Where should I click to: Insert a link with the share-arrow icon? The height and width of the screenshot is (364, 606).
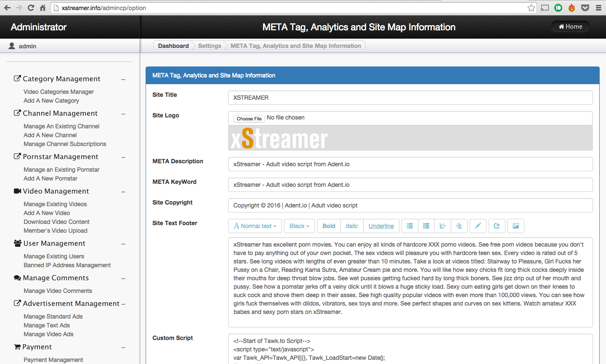click(x=497, y=226)
